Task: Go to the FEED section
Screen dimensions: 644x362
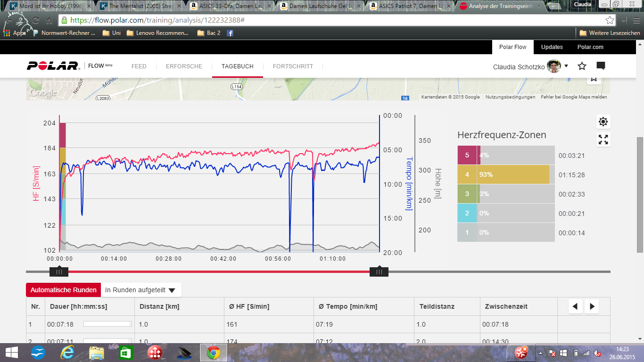Action: pyautogui.click(x=139, y=66)
